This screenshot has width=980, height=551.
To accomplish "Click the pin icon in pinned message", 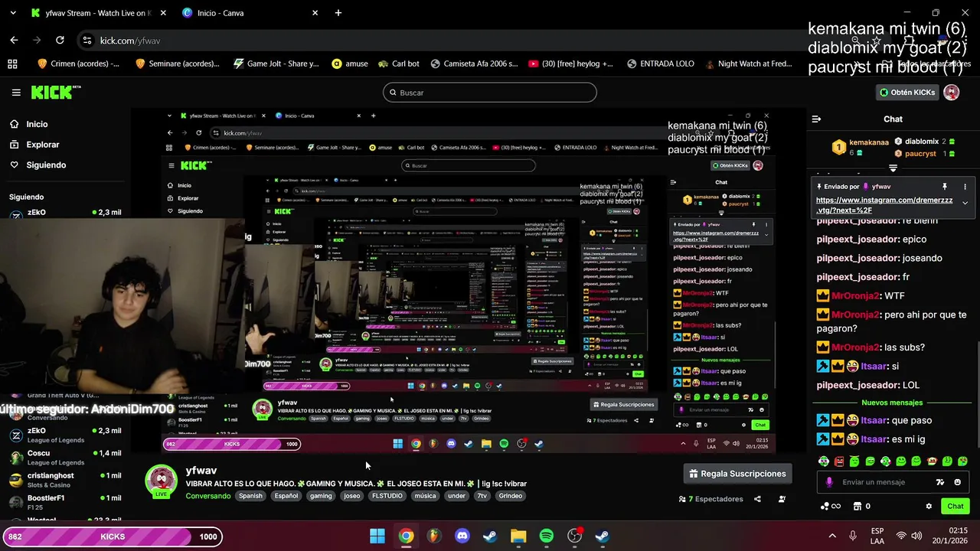I will [945, 187].
